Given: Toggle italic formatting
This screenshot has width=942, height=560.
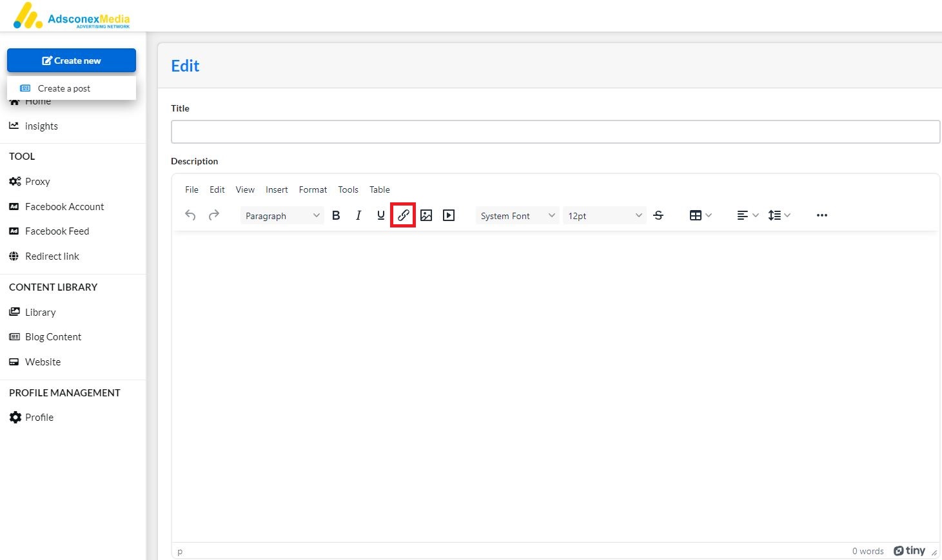Looking at the screenshot, I should [x=358, y=215].
